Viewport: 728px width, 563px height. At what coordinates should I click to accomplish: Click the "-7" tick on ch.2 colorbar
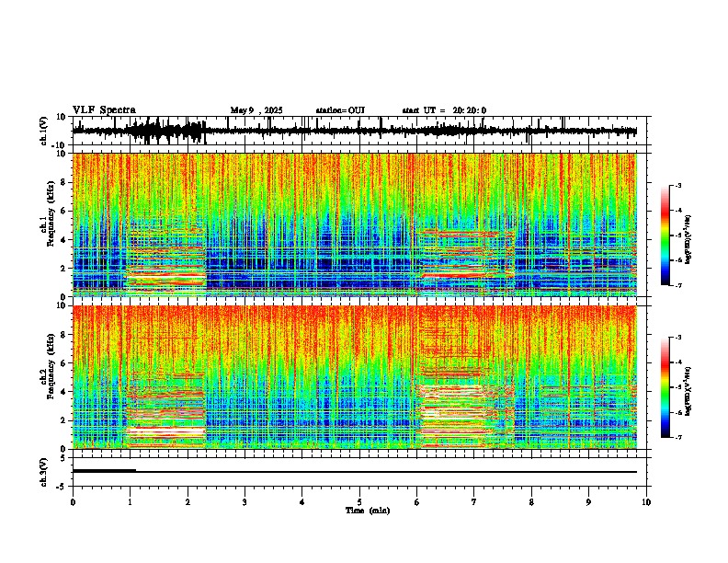click(678, 438)
